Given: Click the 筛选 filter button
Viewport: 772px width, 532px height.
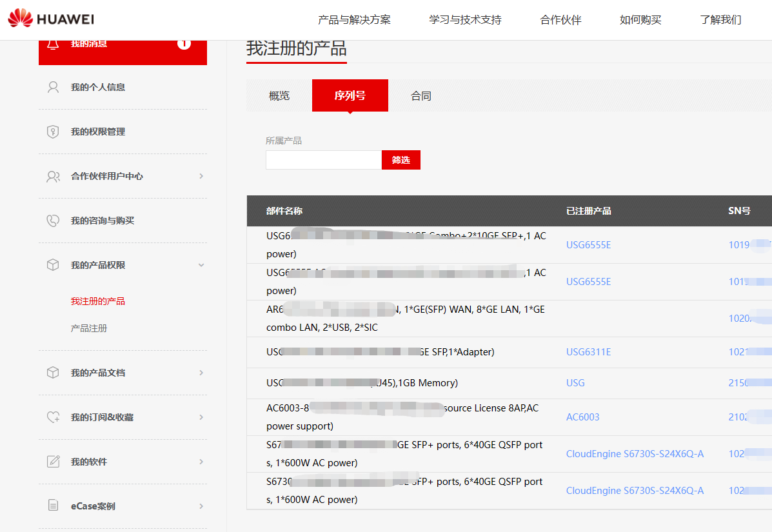Looking at the screenshot, I should (x=401, y=160).
